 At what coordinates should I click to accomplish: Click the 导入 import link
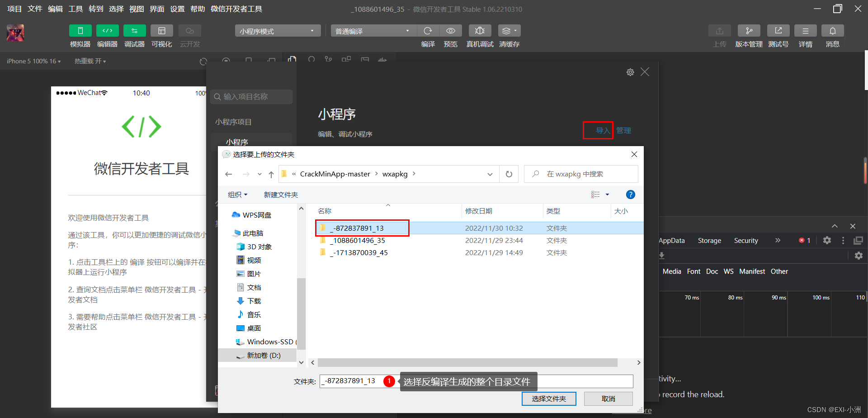click(x=603, y=130)
